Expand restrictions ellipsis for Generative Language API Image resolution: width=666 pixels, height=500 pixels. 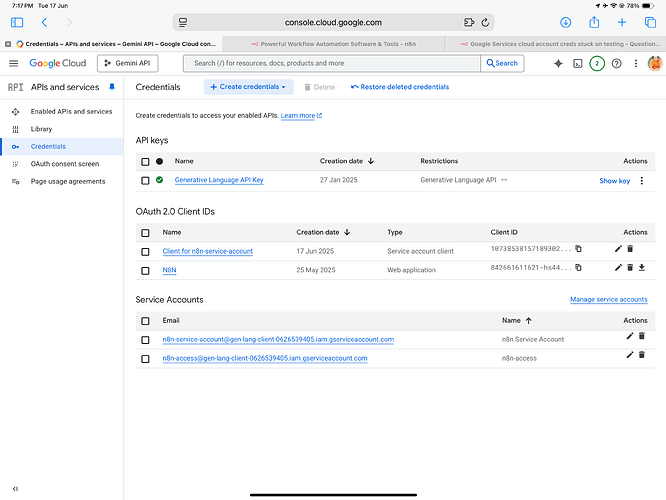point(504,180)
